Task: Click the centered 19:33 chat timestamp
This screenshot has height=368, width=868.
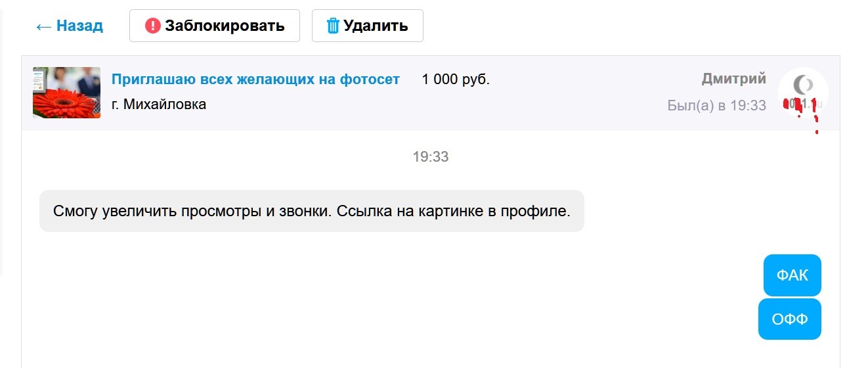Action: click(431, 157)
